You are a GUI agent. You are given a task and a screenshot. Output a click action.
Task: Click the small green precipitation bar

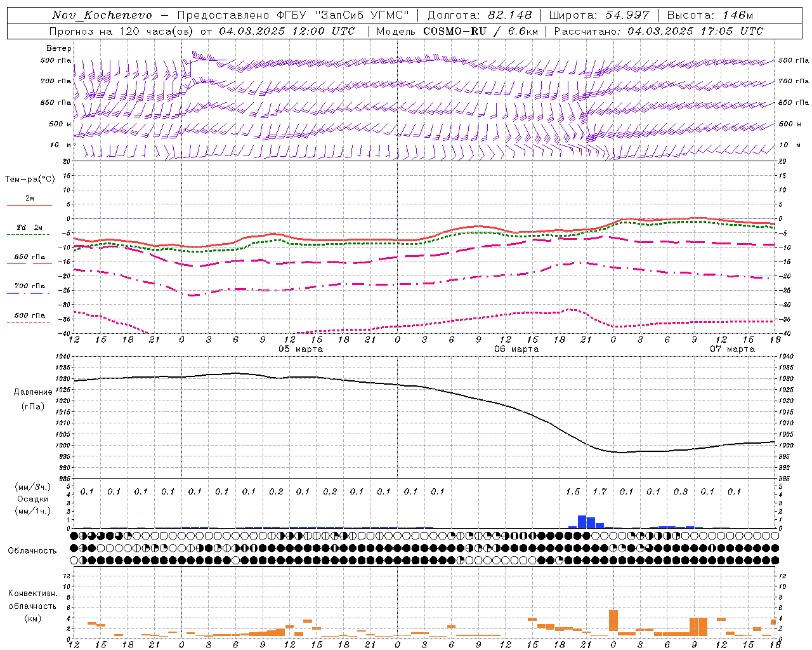(699, 527)
